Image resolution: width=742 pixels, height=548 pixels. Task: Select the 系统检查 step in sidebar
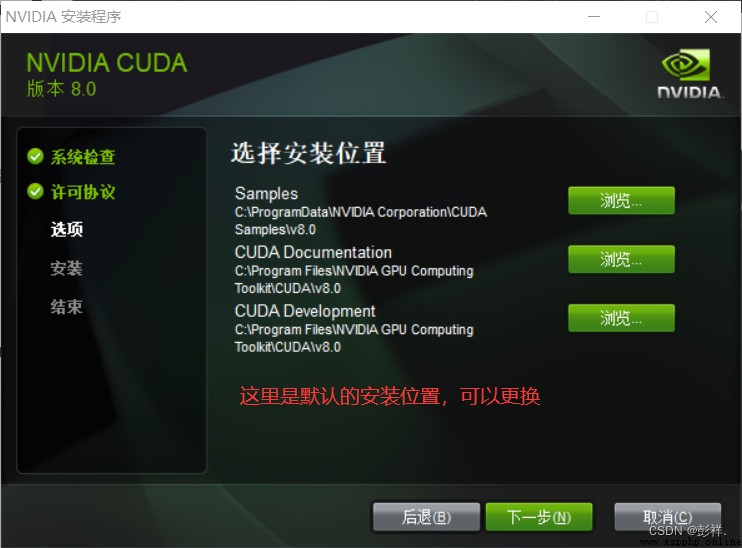click(83, 157)
